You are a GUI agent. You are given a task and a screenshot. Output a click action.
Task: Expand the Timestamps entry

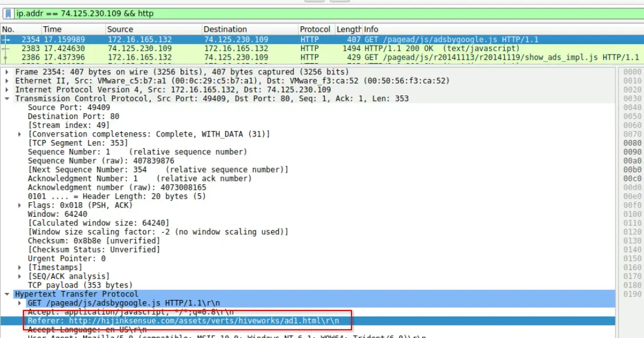(19, 268)
